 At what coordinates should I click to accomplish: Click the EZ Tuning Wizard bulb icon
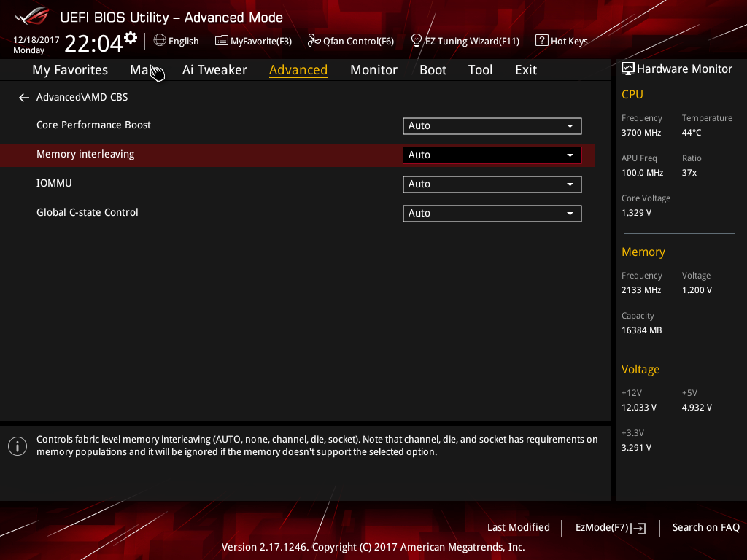417,41
